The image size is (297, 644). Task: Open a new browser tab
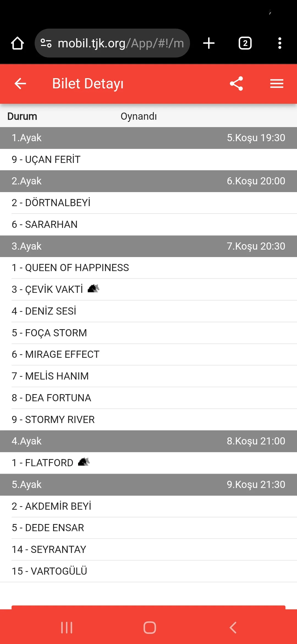click(x=209, y=43)
